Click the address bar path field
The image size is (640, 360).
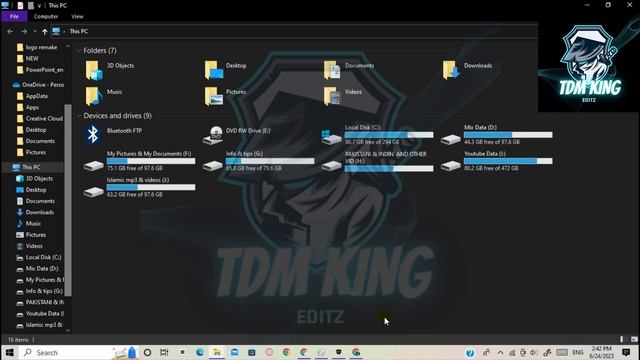click(x=293, y=31)
